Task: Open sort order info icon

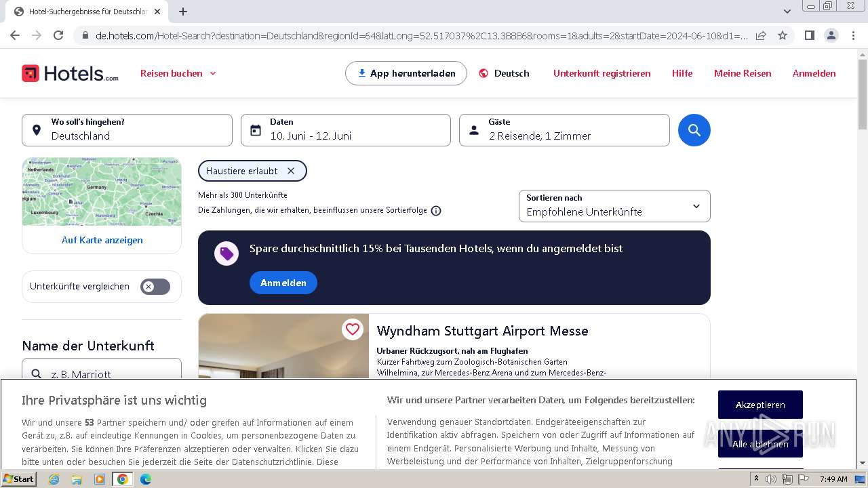Action: pyautogui.click(x=436, y=211)
